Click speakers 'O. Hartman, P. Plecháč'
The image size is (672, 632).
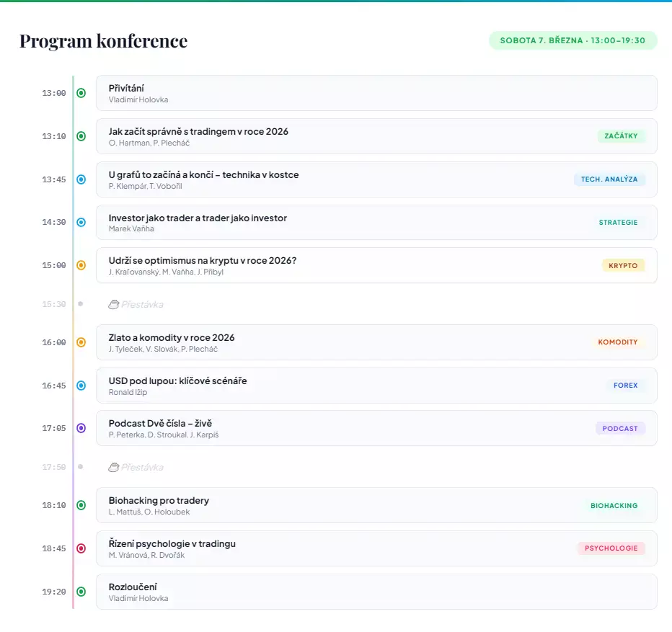point(149,143)
